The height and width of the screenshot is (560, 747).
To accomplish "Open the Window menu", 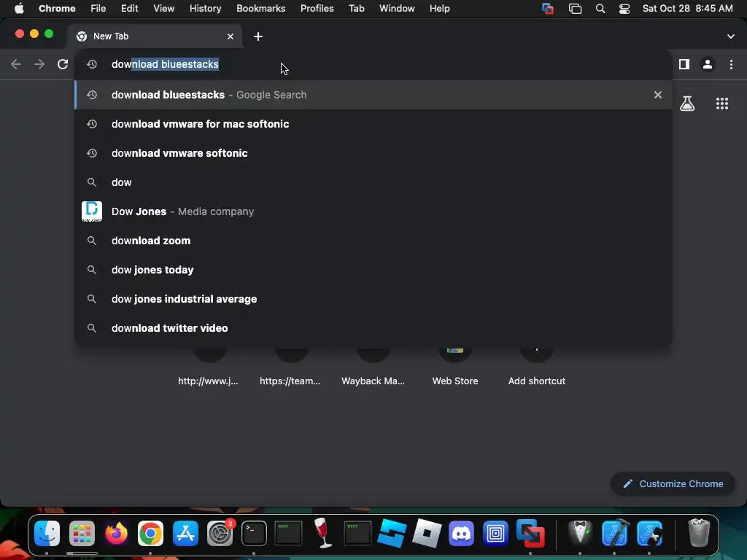I will pyautogui.click(x=397, y=9).
